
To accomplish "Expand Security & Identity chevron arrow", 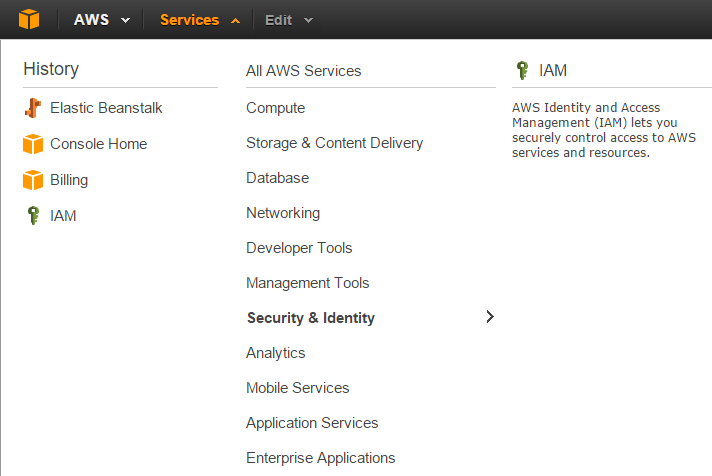I will [489, 317].
